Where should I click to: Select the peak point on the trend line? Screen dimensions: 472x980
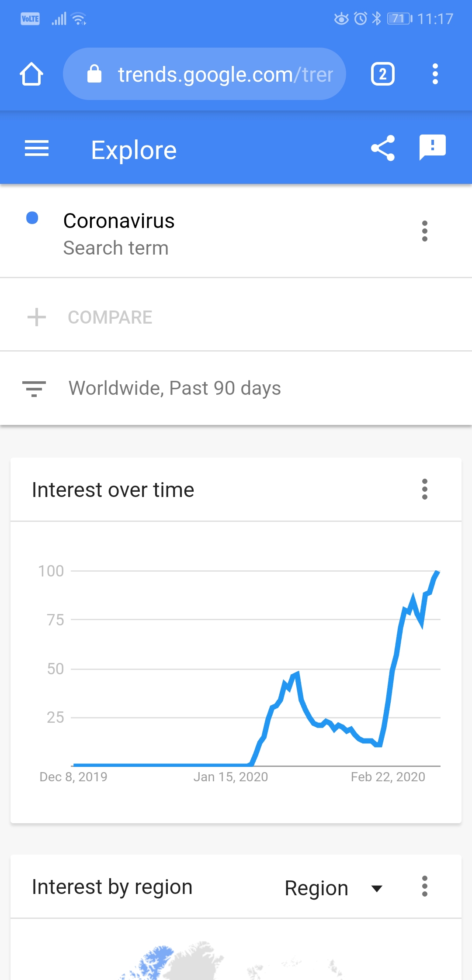click(x=437, y=572)
